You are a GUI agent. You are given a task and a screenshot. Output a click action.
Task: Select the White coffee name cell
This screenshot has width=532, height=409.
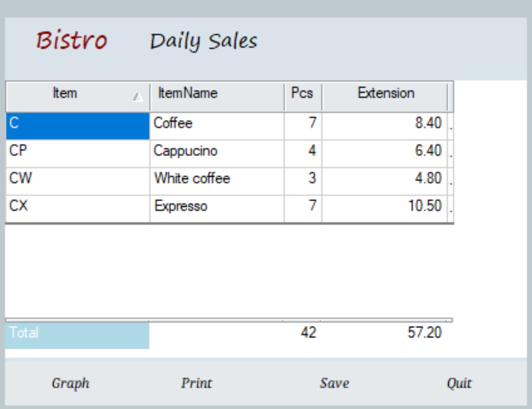coord(216,181)
